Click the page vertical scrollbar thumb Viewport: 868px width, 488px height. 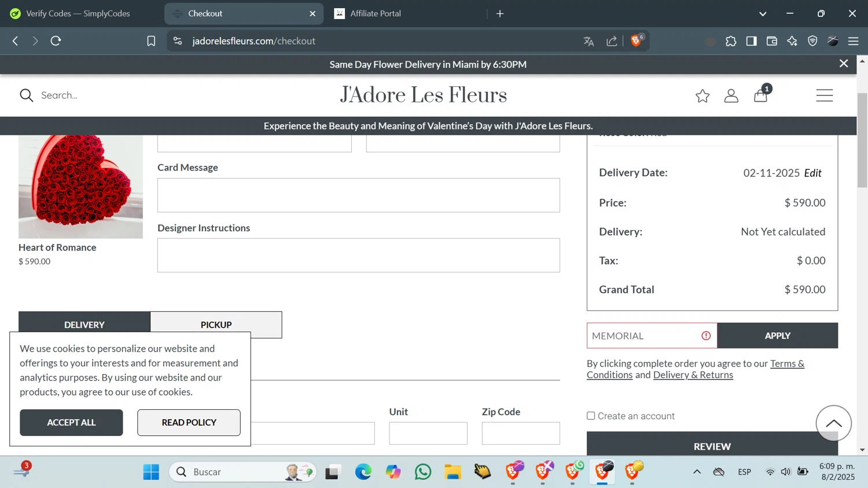[862, 140]
